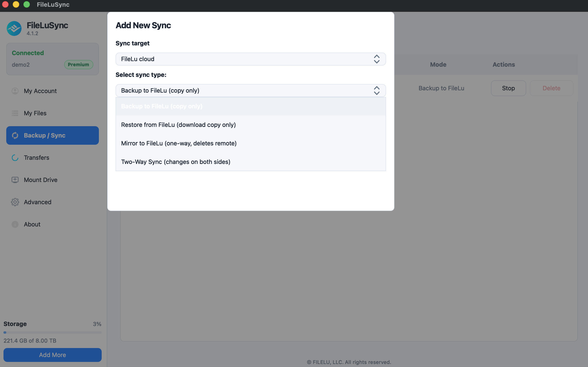Click the Connected status label
Viewport: 588px width, 367px height.
click(28, 53)
